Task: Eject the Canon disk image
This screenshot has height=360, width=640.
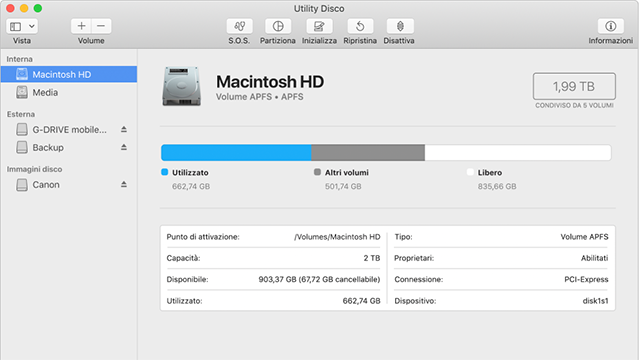Action: 124,184
